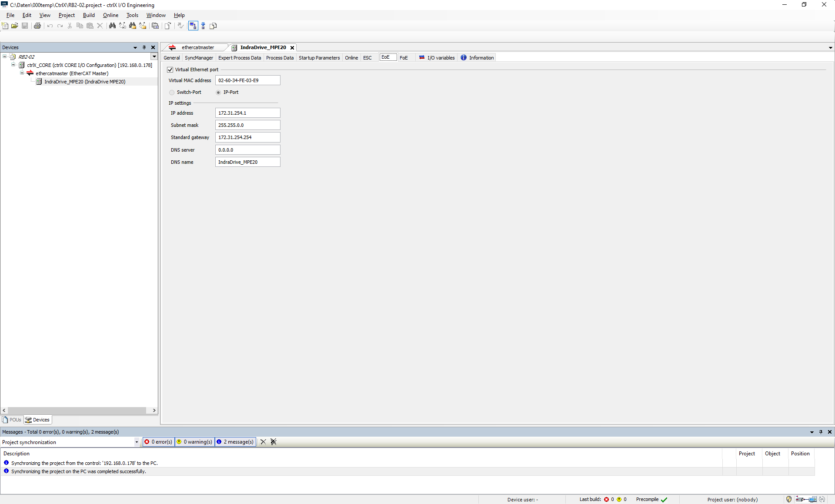Open the Project synchronization category dropdown

tap(137, 442)
